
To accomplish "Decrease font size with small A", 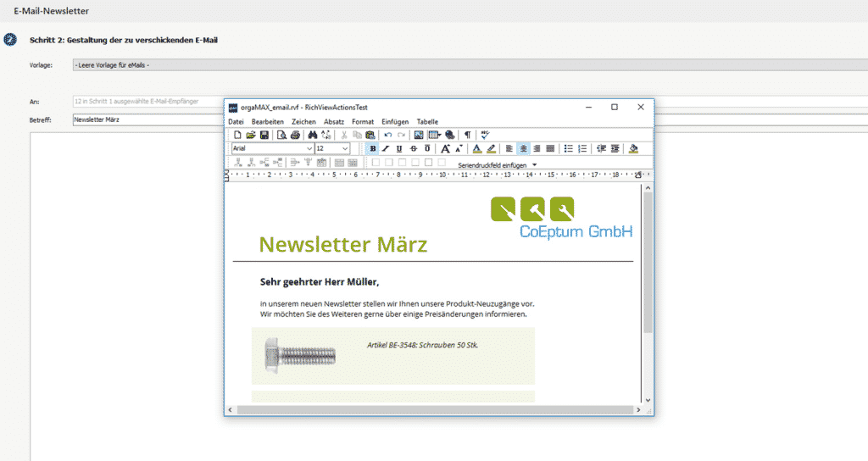I will pyautogui.click(x=459, y=149).
